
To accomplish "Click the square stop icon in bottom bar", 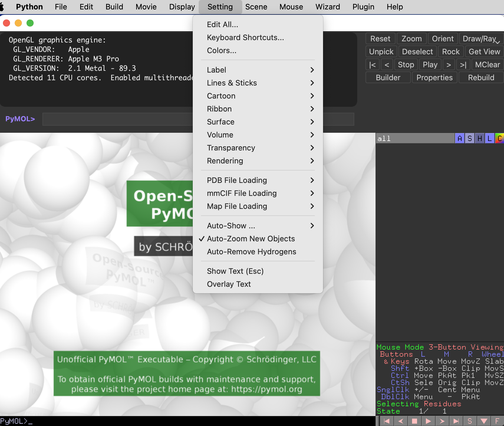I will [x=415, y=421].
